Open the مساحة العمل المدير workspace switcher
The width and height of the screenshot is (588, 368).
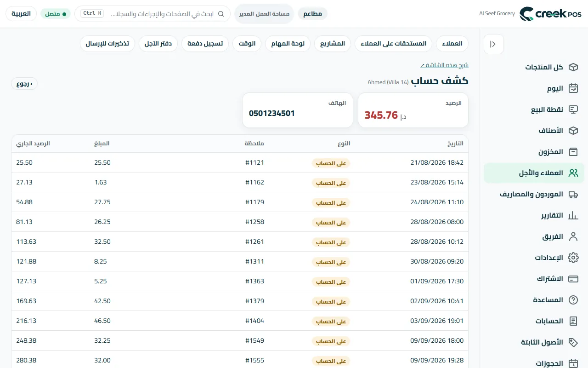264,14
